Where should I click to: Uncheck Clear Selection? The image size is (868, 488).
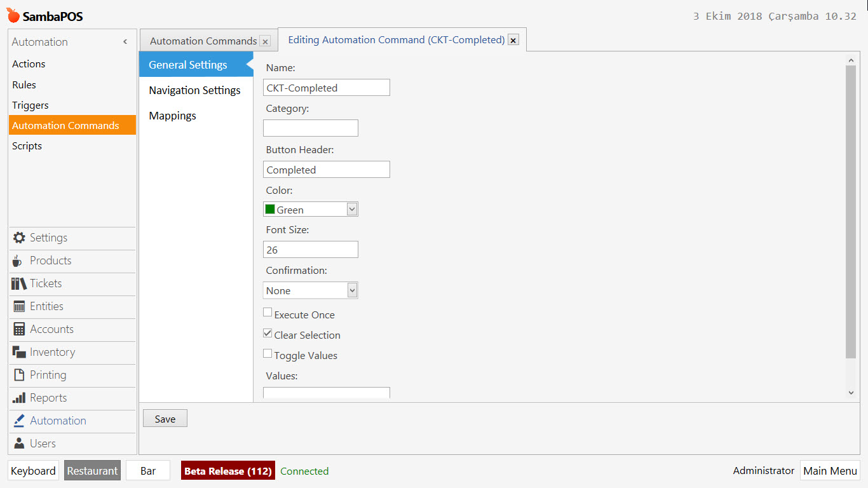pyautogui.click(x=268, y=332)
